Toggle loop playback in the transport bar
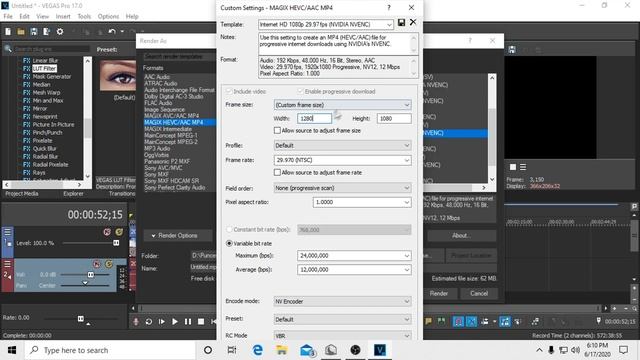This screenshot has width=640, height=360. point(149,322)
